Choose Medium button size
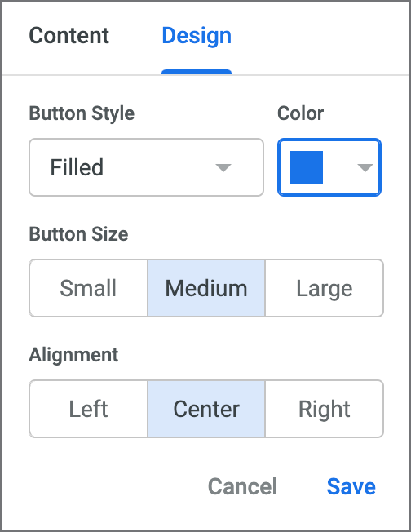This screenshot has width=411, height=532. [206, 288]
